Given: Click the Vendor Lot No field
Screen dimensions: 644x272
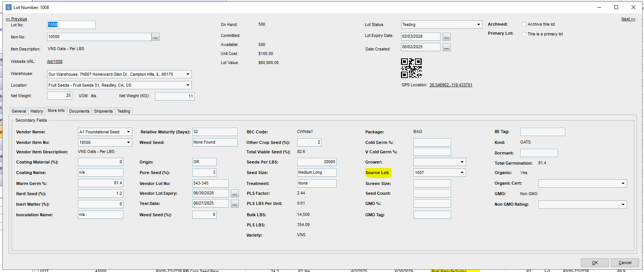Looking at the screenshot, I should click(x=210, y=183).
